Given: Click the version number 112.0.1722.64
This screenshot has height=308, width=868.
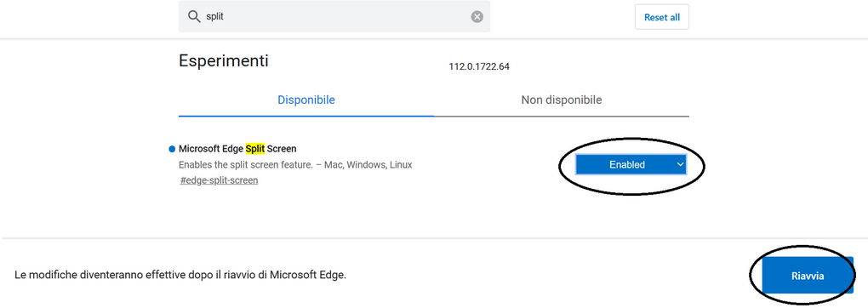Looking at the screenshot, I should [479, 66].
